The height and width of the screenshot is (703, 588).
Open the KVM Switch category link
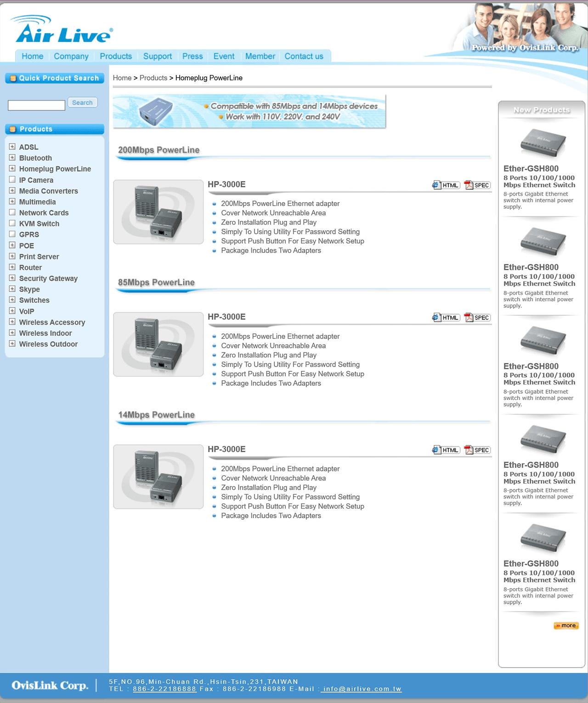coord(39,224)
